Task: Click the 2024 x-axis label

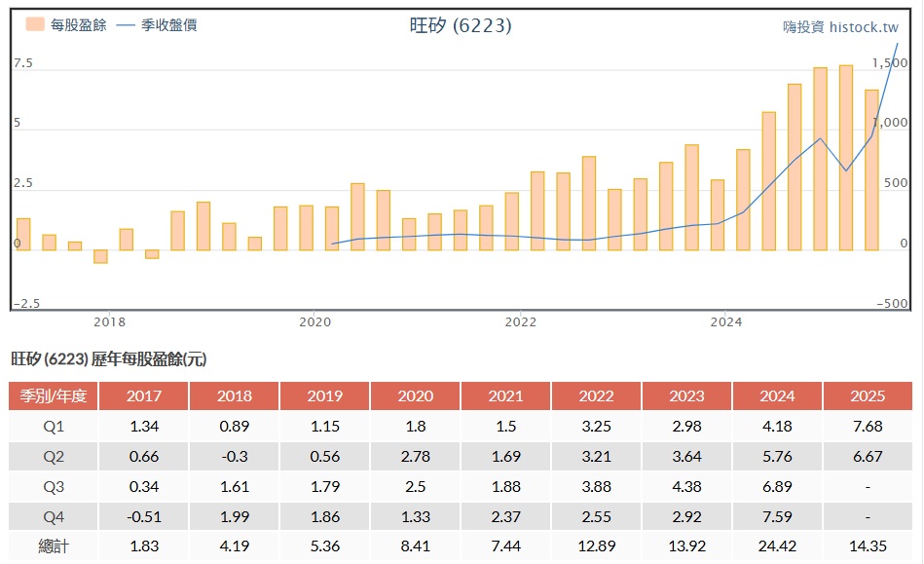Action: (x=726, y=320)
